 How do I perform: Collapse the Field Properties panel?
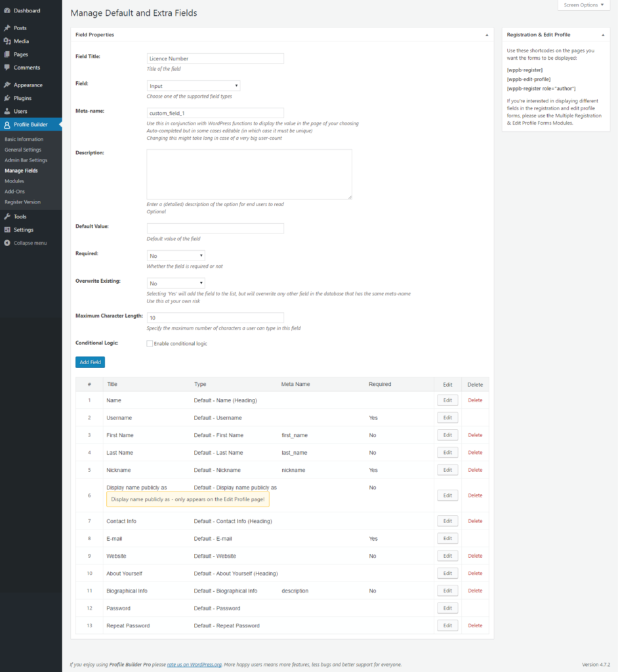486,34
